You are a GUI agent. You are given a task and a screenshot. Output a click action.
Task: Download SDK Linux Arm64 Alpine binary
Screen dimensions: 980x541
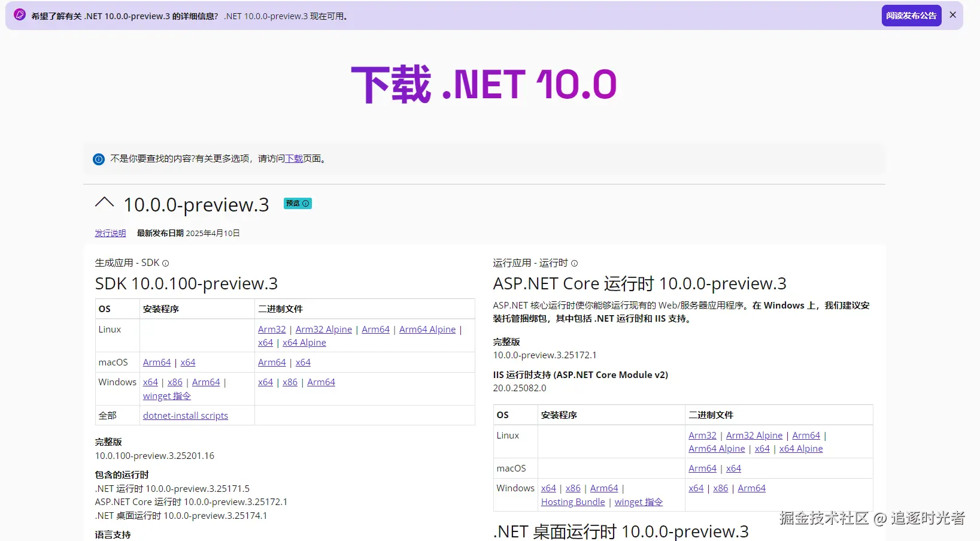(427, 330)
